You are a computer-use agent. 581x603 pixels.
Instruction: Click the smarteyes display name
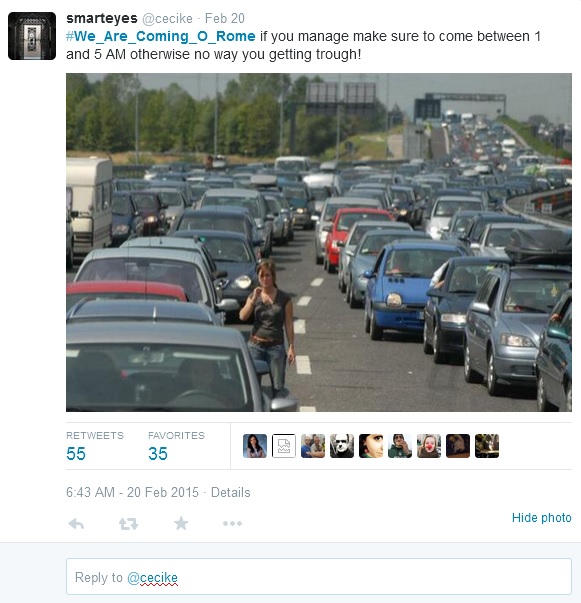click(x=102, y=18)
